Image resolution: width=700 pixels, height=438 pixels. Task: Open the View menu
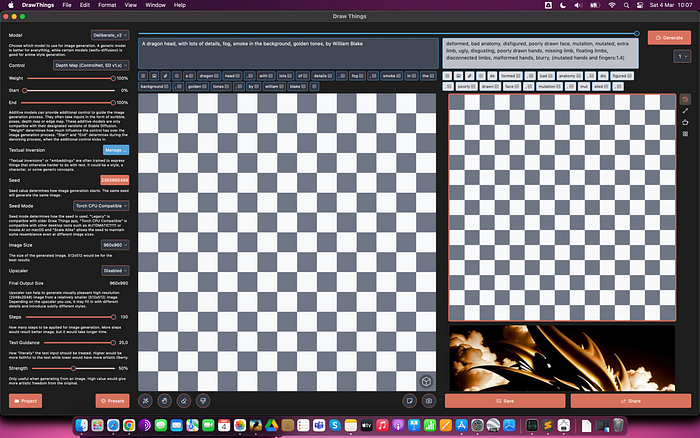(130, 5)
